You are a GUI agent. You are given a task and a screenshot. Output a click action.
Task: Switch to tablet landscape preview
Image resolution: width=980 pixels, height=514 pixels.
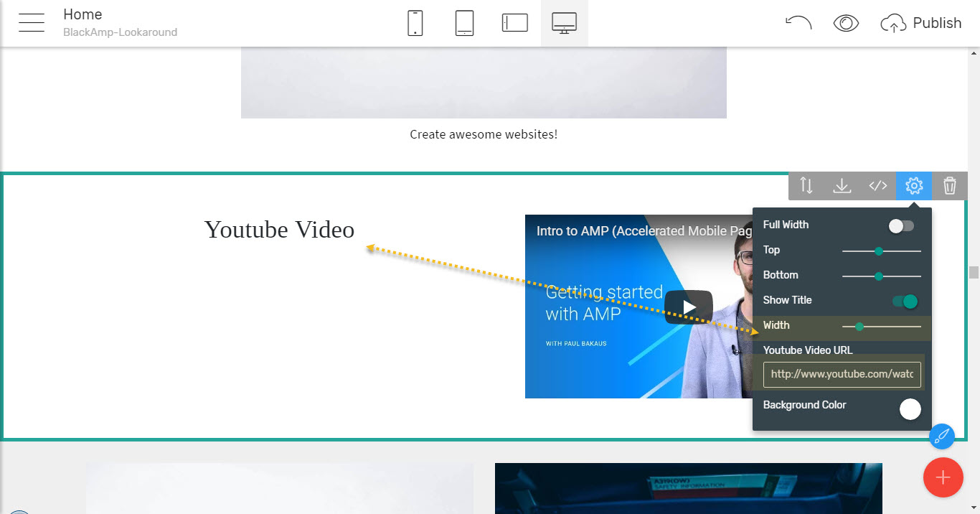click(x=514, y=23)
